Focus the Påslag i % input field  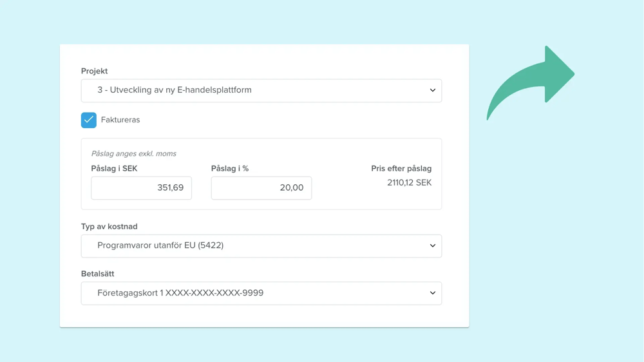click(x=261, y=188)
